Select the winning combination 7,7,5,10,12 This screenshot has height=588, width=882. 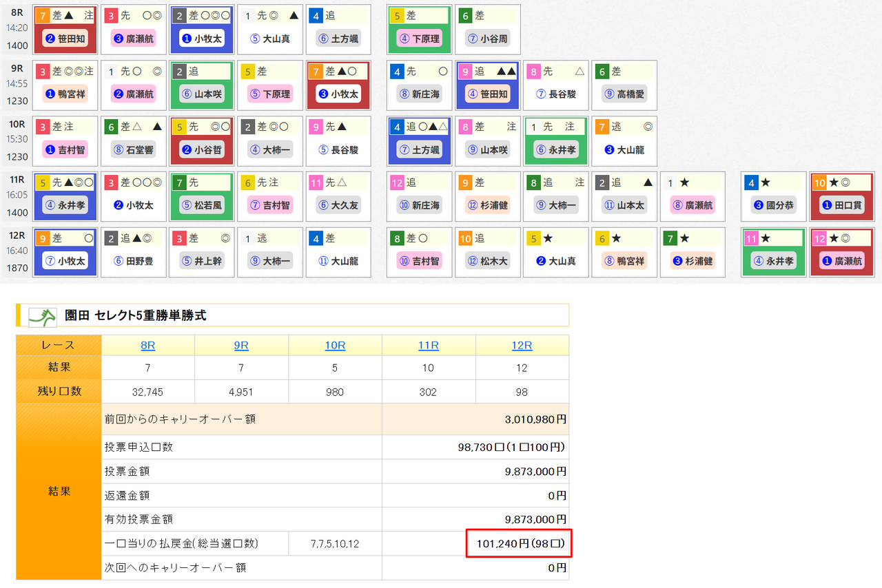[335, 544]
